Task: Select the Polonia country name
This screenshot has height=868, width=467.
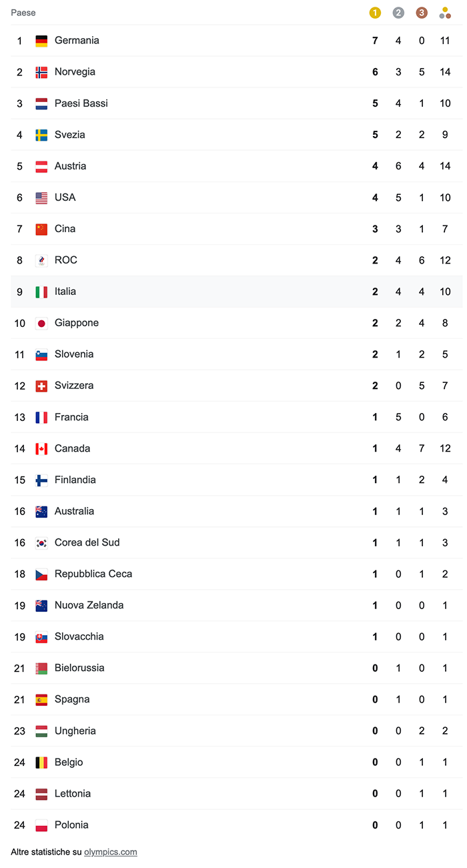Action: point(71,825)
